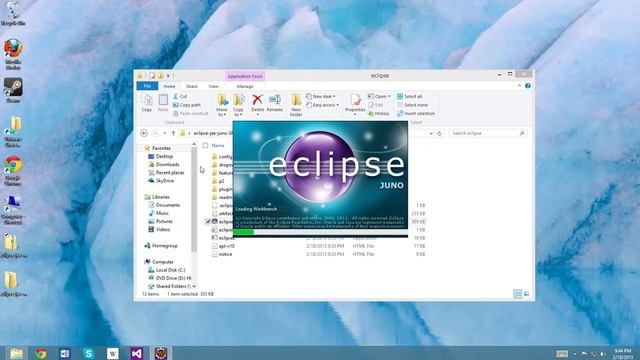Viewport: 640px width, 360px height.
Task: Switch to the View ribbon tab
Action: pyautogui.click(x=213, y=86)
